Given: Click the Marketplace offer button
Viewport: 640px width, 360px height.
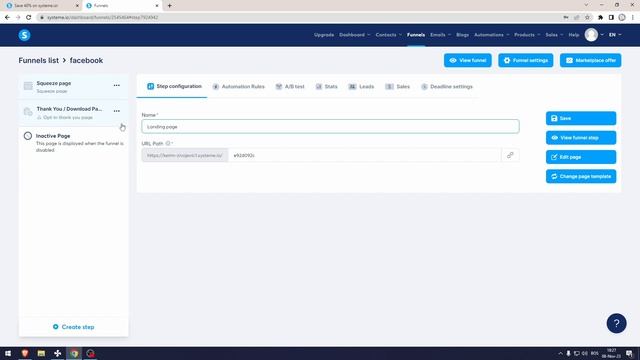Looking at the screenshot, I should point(590,60).
